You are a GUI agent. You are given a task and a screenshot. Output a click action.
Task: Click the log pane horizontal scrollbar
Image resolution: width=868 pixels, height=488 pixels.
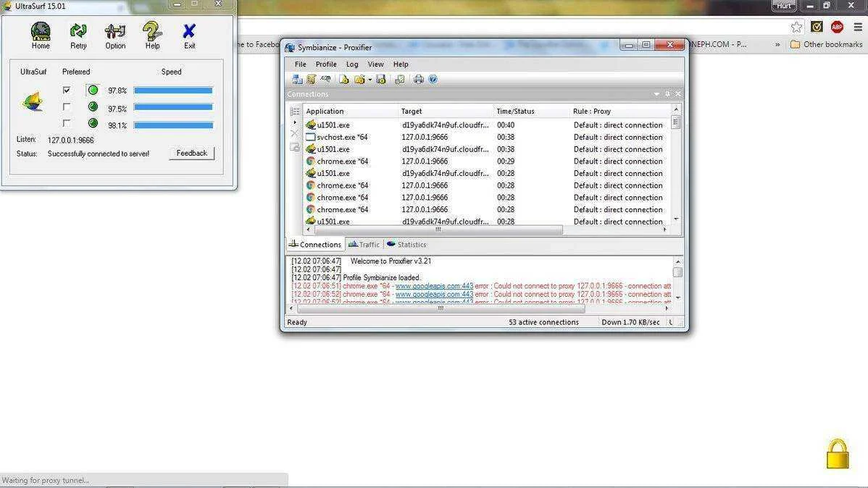coord(441,308)
